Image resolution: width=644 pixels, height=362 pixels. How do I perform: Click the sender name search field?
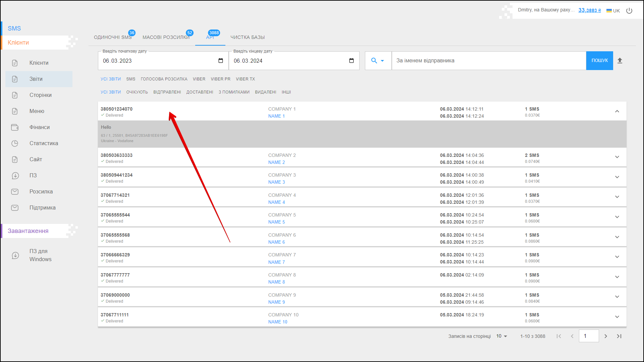pos(488,61)
